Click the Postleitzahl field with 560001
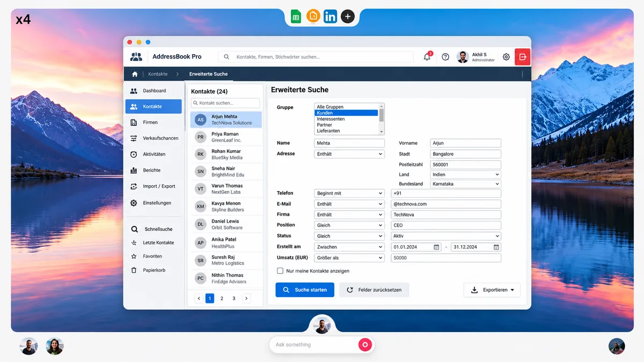 click(x=466, y=165)
